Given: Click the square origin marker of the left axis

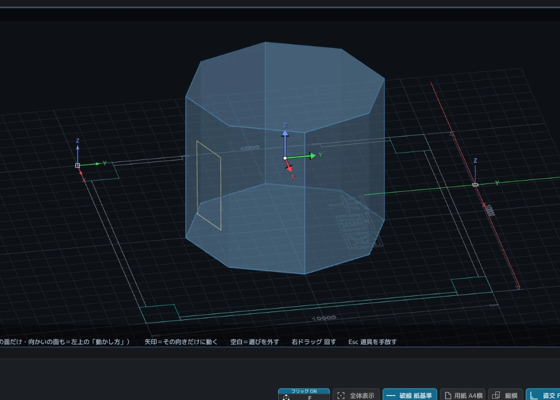Looking at the screenshot, I should [x=78, y=165].
